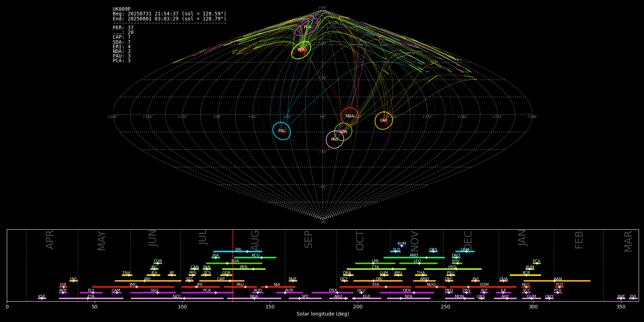Click the 200 tick label on solar longitude axis
The height and width of the screenshot is (322, 644).
click(358, 307)
